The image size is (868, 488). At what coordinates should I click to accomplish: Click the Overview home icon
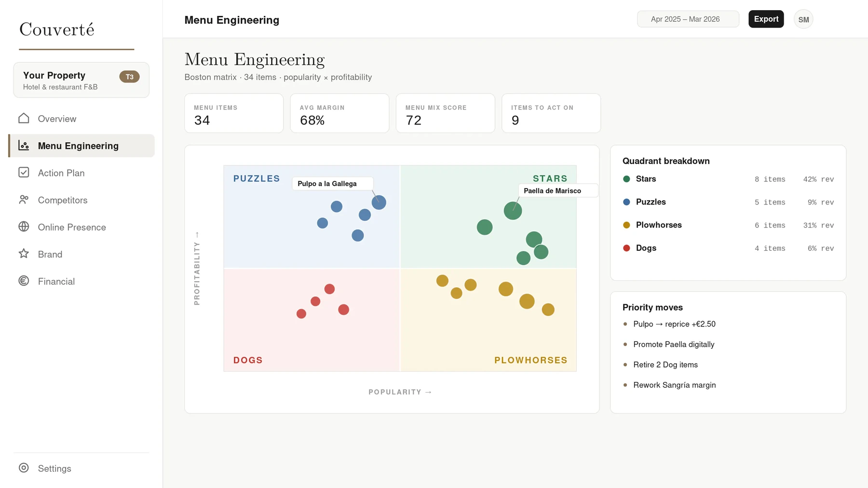tap(24, 118)
